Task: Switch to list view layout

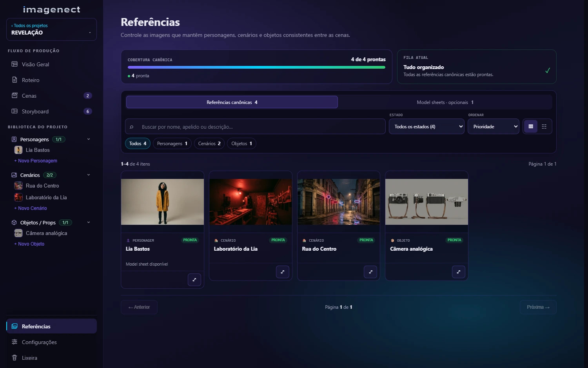Action: [544, 126]
